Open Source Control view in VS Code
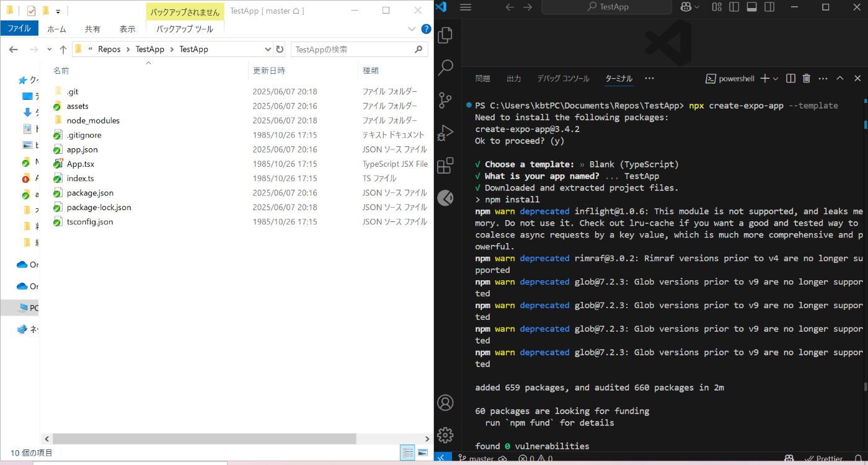 click(x=445, y=100)
